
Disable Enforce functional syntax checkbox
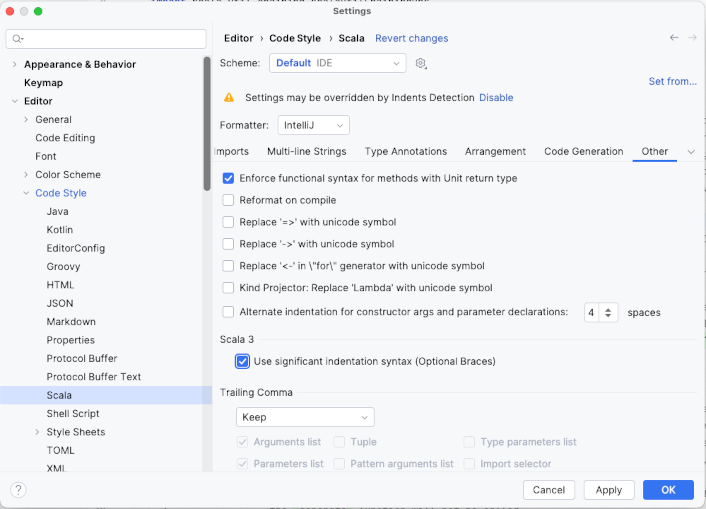pyautogui.click(x=229, y=178)
